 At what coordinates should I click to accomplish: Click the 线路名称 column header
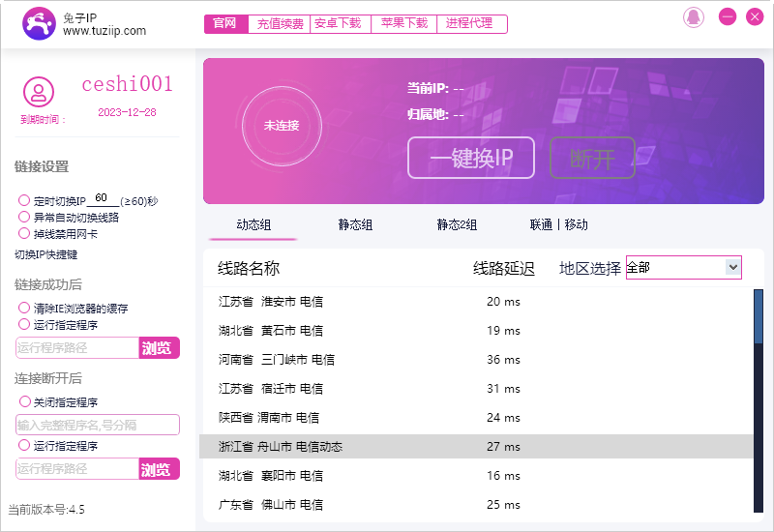coord(249,269)
